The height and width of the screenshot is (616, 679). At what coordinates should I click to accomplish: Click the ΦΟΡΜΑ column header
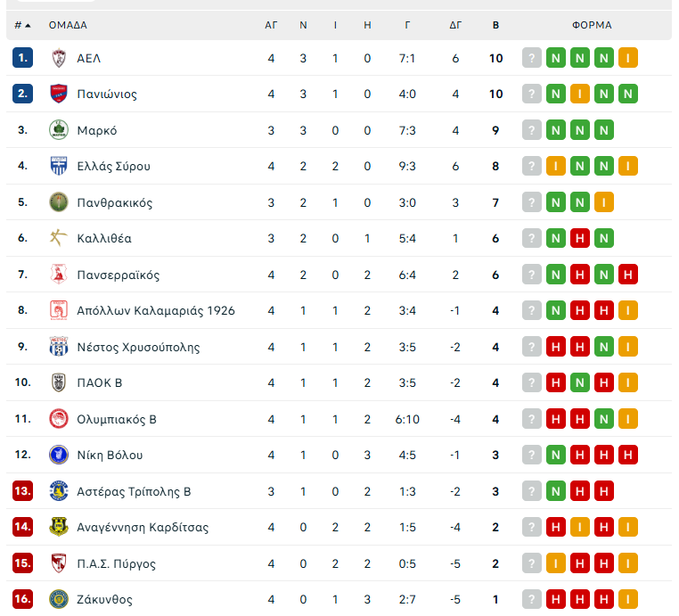592,25
